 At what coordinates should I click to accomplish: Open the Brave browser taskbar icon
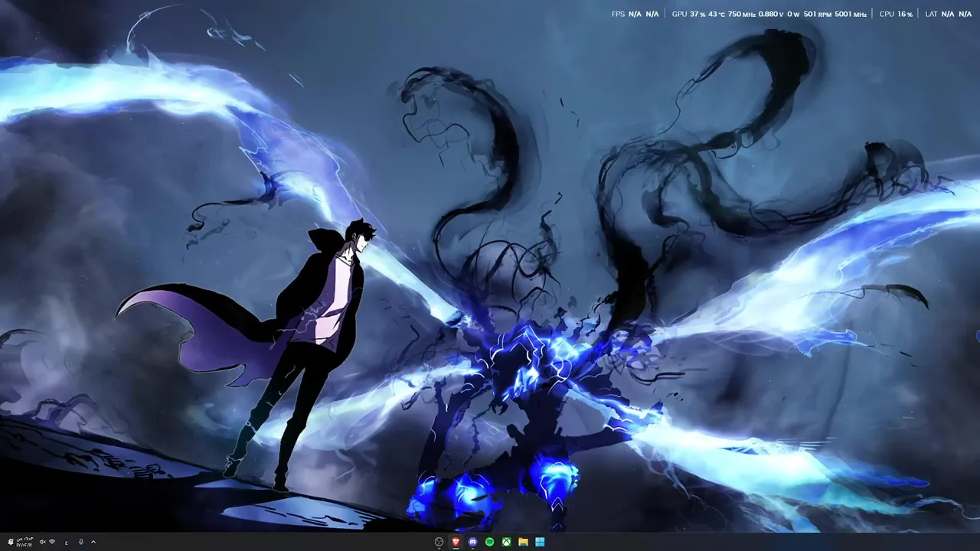(456, 542)
